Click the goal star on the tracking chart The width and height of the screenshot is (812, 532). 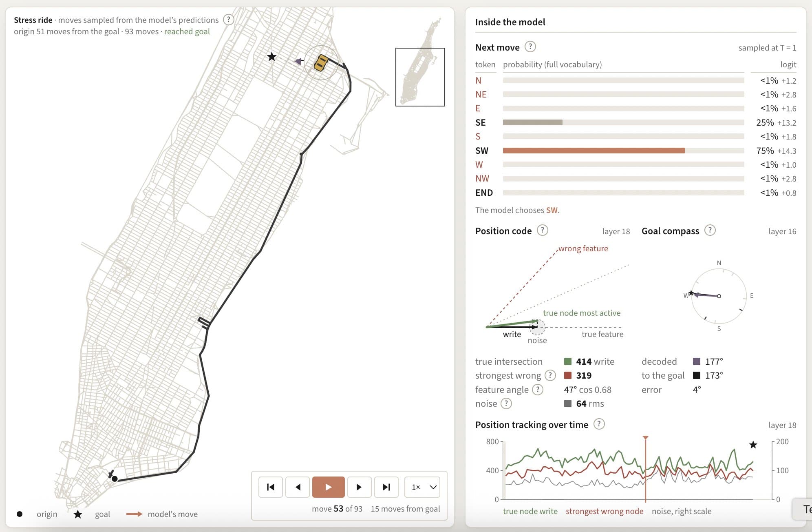[753, 445]
